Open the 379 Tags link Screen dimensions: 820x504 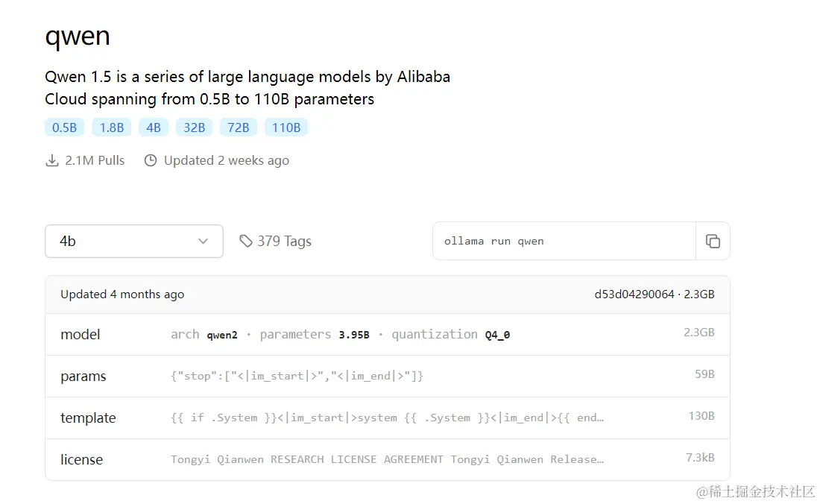click(284, 241)
